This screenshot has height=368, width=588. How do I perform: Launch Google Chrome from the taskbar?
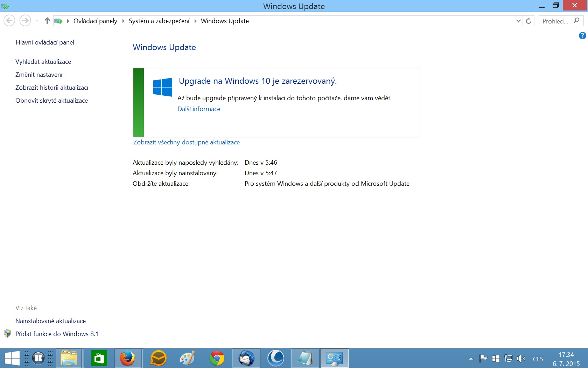[217, 358]
